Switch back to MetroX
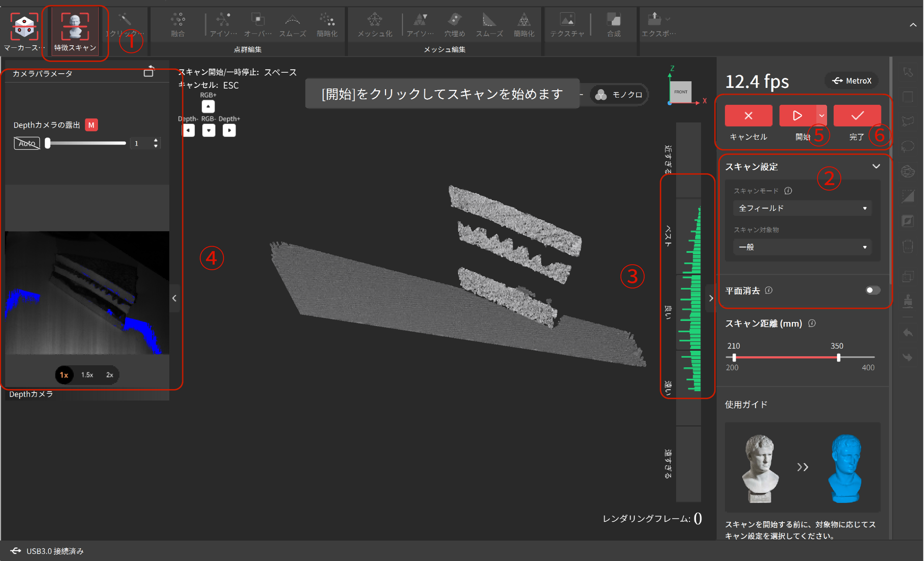The width and height of the screenshot is (924, 561). [851, 80]
